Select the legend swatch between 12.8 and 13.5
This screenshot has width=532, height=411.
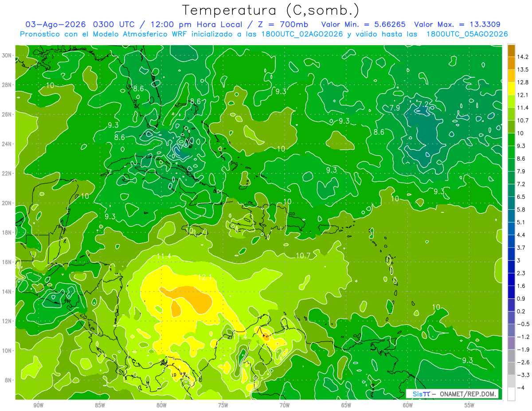coord(511,76)
